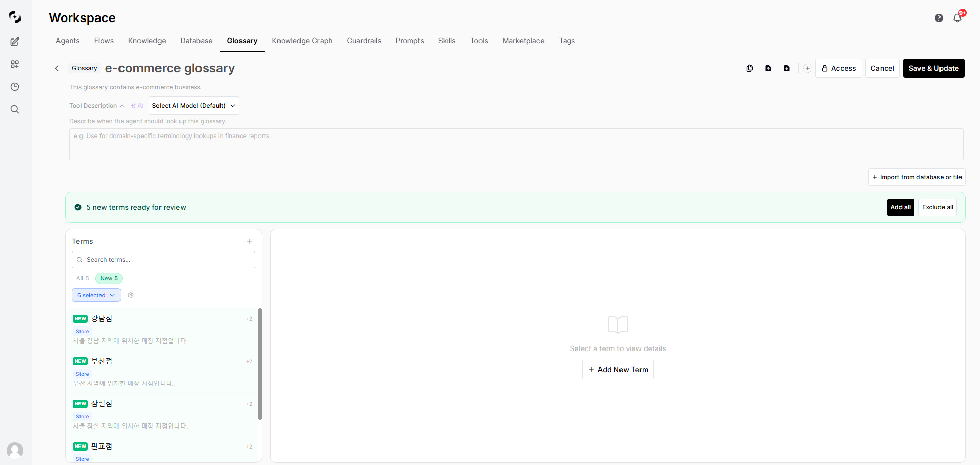Open the notifications bell
The width and height of the screenshot is (980, 465).
tap(957, 18)
